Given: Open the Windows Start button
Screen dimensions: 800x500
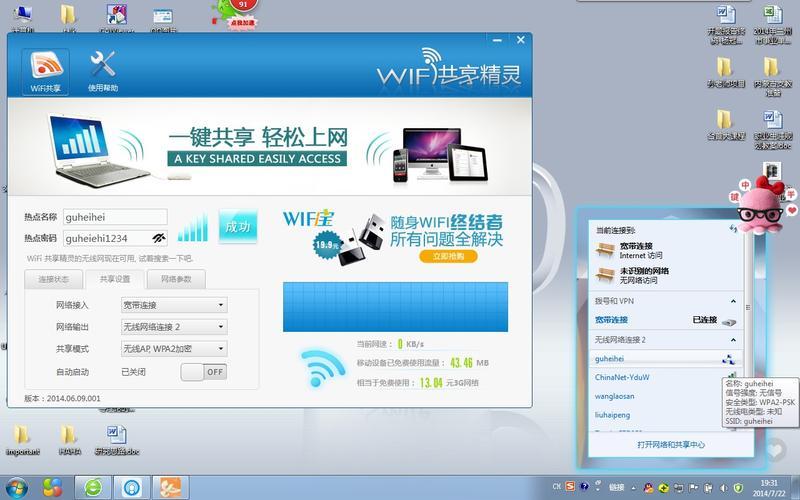Looking at the screenshot, I should [x=16, y=488].
